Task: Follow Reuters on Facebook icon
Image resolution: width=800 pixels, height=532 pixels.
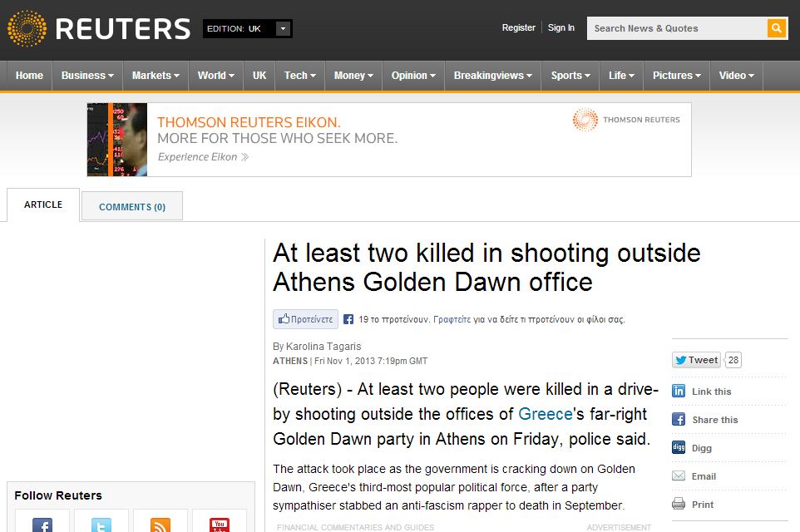Action: point(42,524)
